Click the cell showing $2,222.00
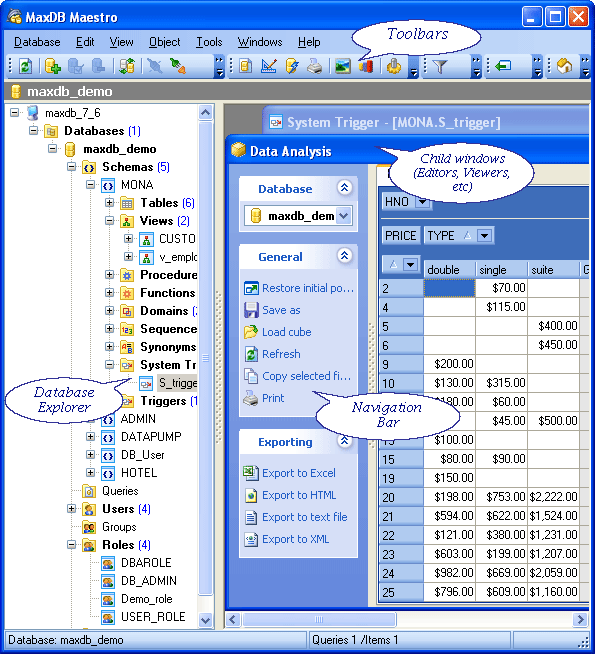Screen dimensions: 595x654 click(x=553, y=497)
